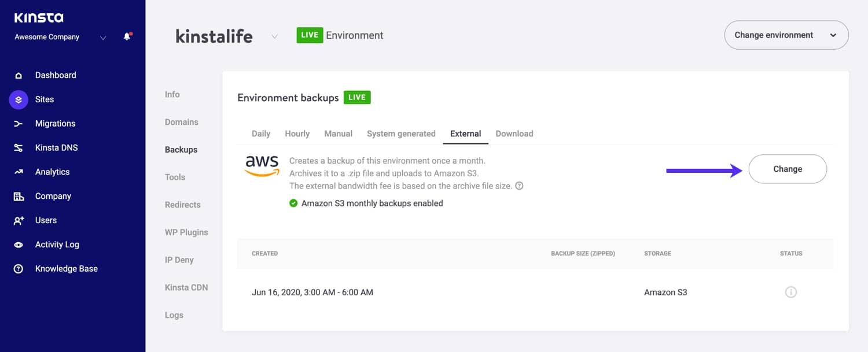Open the notifications bell
The height and width of the screenshot is (352, 868).
coord(127,36)
